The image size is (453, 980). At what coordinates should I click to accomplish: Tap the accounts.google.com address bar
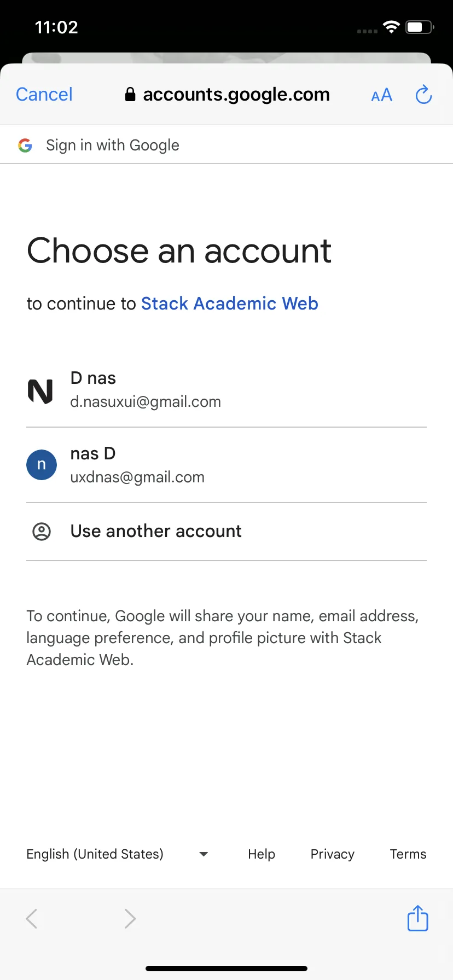click(x=227, y=95)
